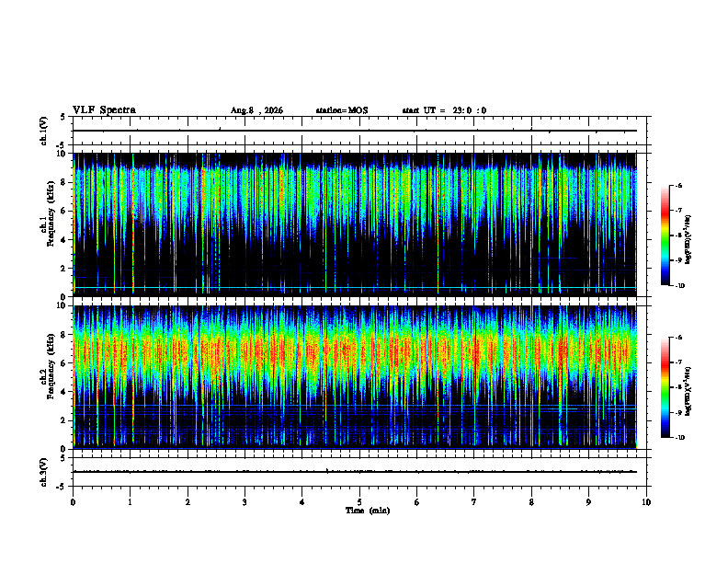Click time axis tick label '8'
The width and height of the screenshot is (728, 563).
tap(531, 502)
